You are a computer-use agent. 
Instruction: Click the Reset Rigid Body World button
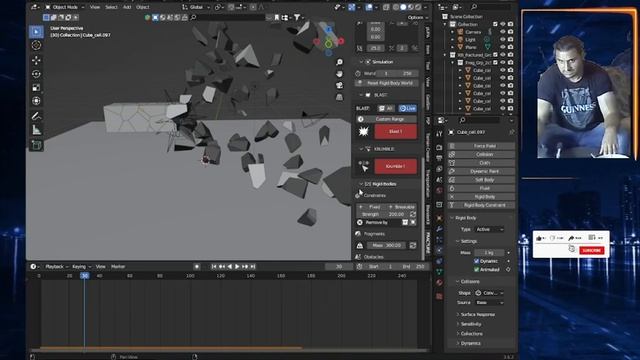pos(386,83)
